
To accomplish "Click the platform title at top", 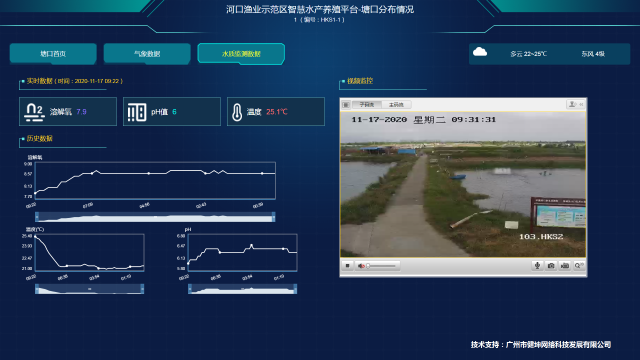I will pos(320,9).
